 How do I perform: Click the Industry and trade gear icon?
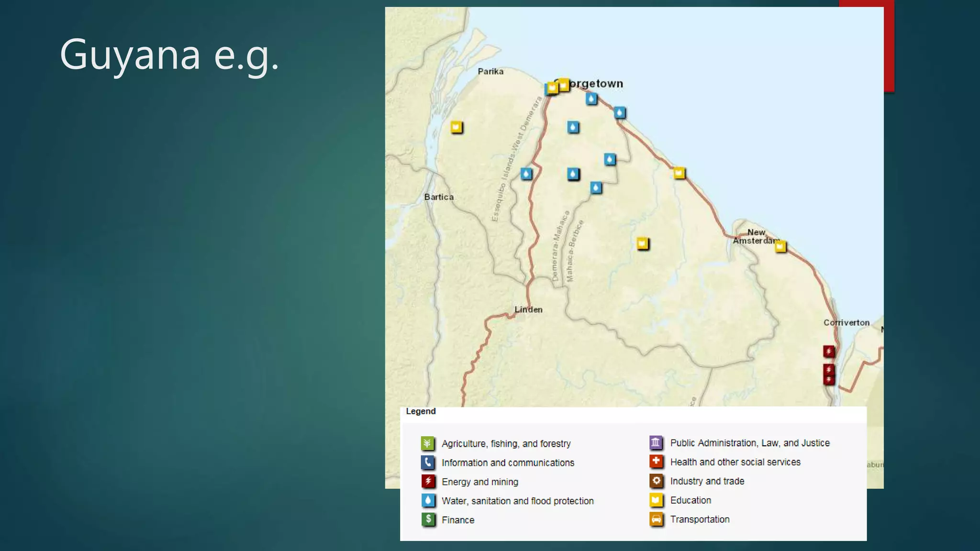[656, 481]
